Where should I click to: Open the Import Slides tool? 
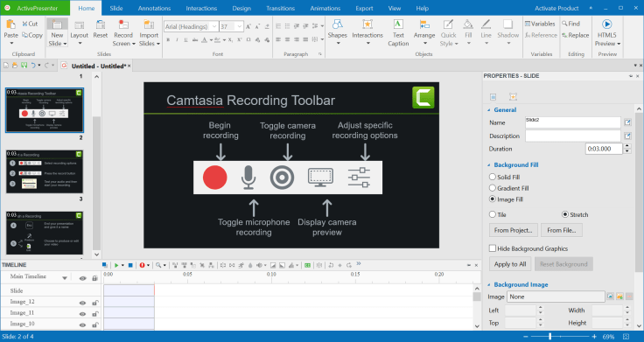pos(149,32)
